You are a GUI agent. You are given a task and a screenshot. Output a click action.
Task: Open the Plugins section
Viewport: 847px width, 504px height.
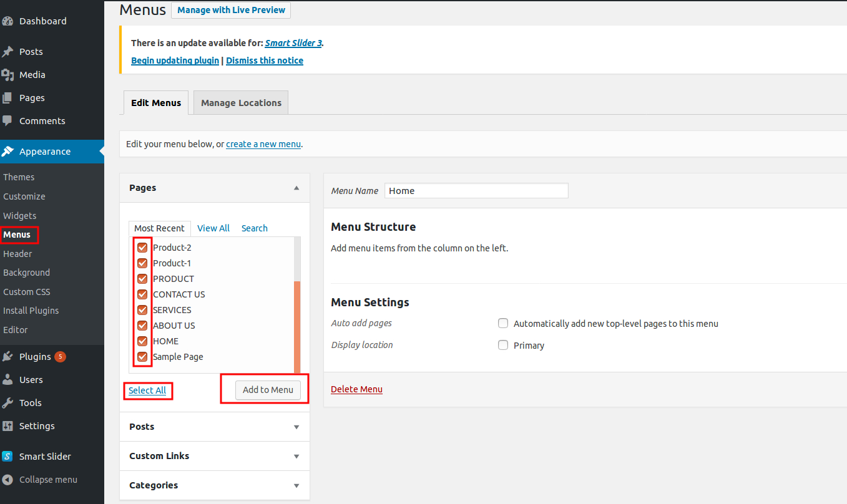34,356
